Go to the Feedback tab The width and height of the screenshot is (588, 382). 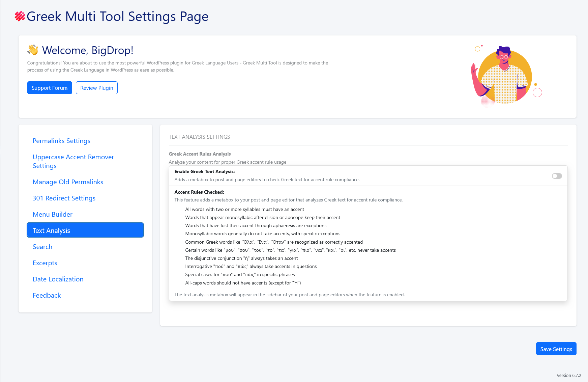click(x=47, y=295)
